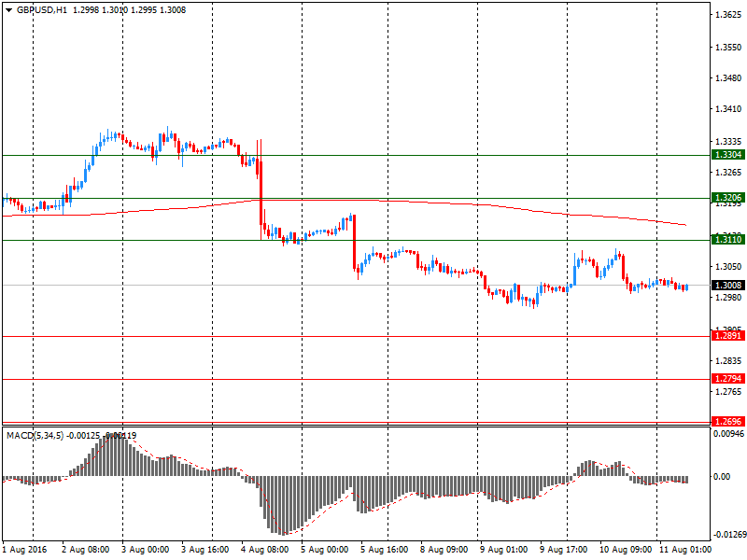
Task: Click the 5 Aug 00:00 time label
Action: (325, 550)
